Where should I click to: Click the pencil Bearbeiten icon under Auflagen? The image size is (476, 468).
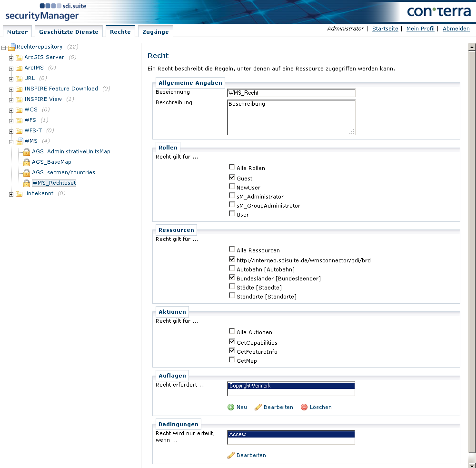pos(258,407)
